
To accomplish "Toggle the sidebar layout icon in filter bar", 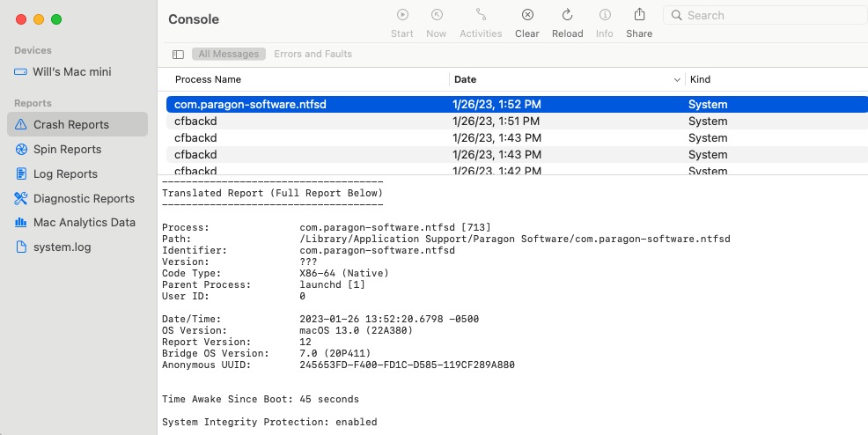I will [x=178, y=55].
